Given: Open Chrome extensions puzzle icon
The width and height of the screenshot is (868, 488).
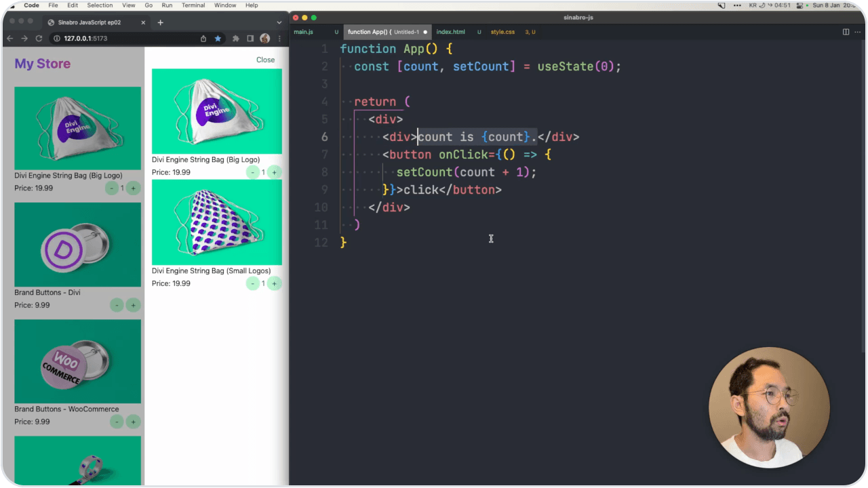Looking at the screenshot, I should [x=236, y=39].
